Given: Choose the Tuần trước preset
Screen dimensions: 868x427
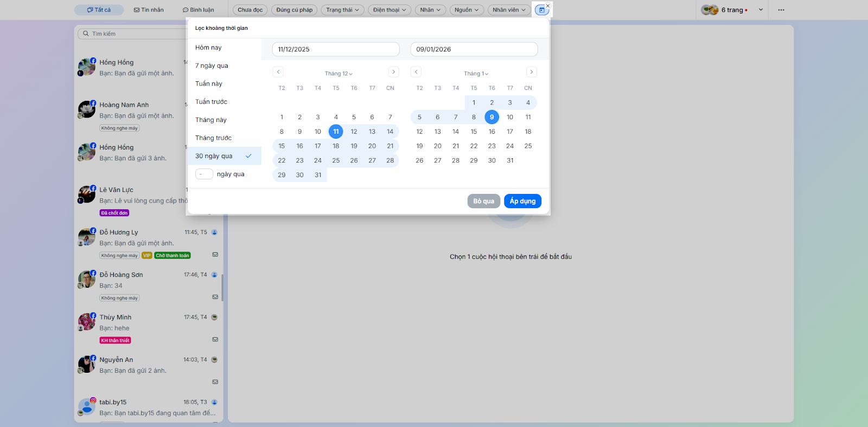Looking at the screenshot, I should [225, 102].
